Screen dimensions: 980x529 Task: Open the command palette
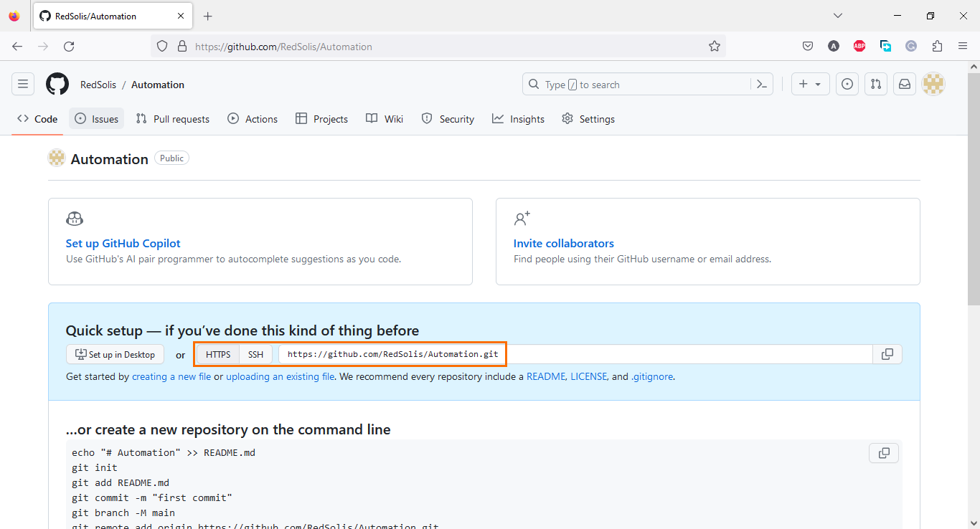point(761,84)
